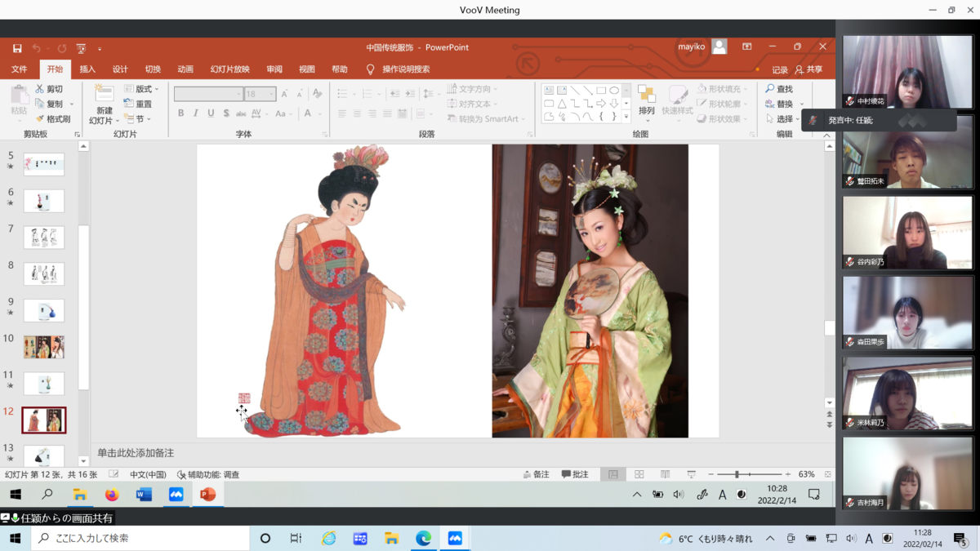This screenshot has height=551, width=980.
Task: Open the 文字方向 text direction dropdown
Action: pos(472,89)
